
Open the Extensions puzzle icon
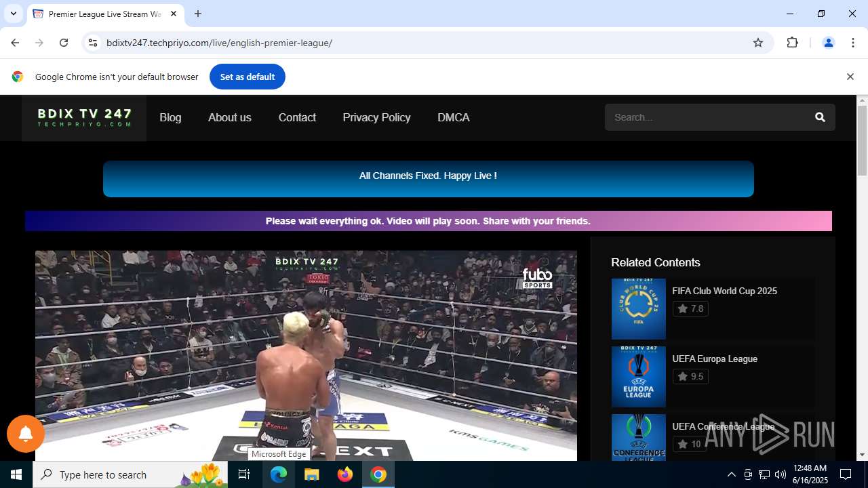792,43
